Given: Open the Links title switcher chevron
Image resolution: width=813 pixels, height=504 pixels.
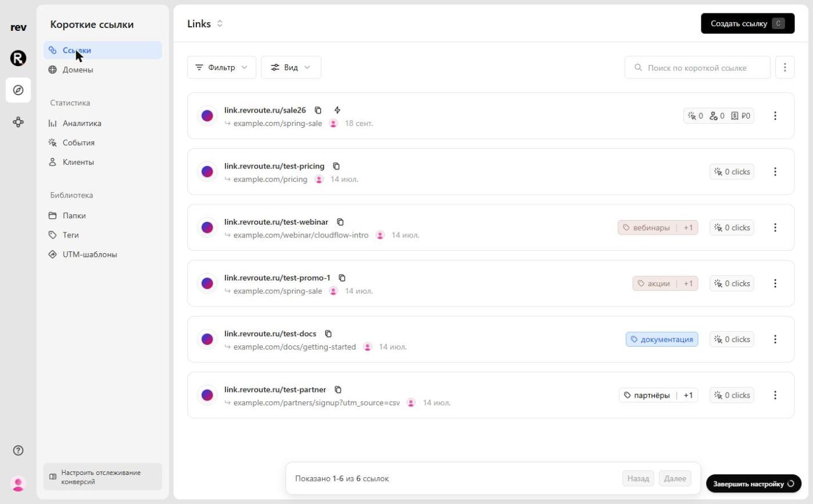Looking at the screenshot, I should point(220,24).
